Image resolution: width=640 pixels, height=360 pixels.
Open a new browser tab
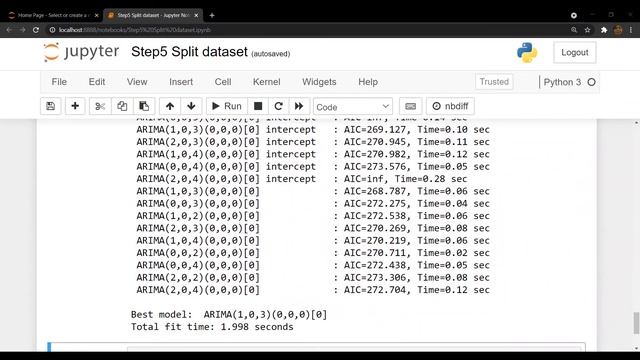(x=212, y=15)
